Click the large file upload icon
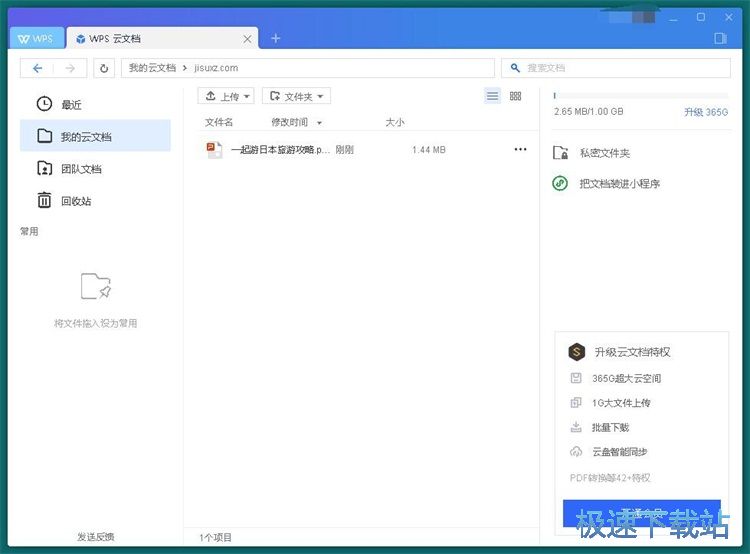The image size is (750, 554). click(x=576, y=403)
